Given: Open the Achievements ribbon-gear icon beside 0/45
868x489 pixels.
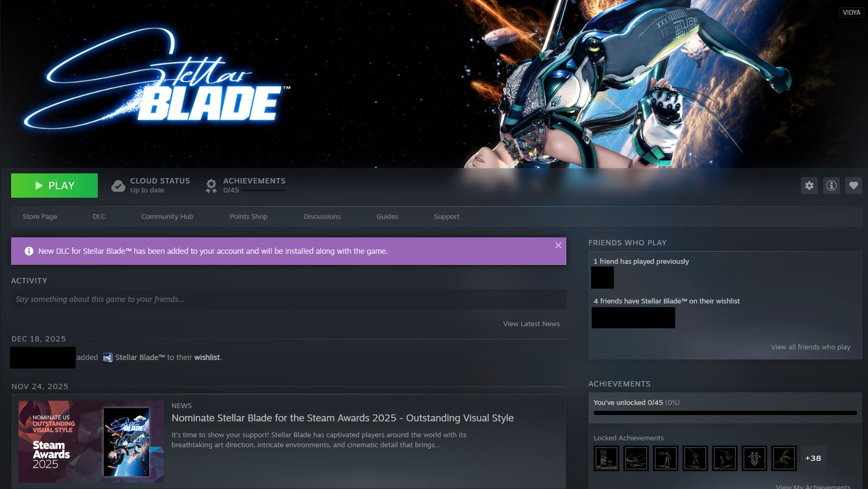Looking at the screenshot, I should tap(211, 186).
